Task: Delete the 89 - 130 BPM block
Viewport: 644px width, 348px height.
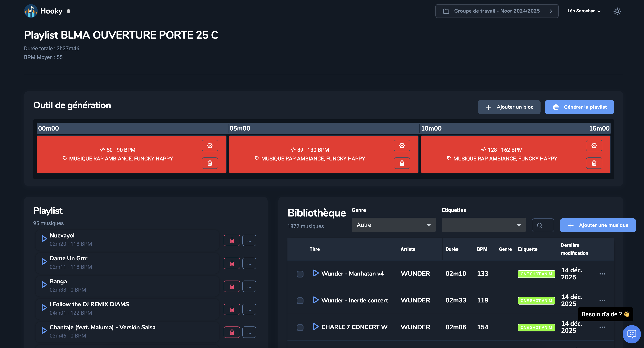Action: 402,163
